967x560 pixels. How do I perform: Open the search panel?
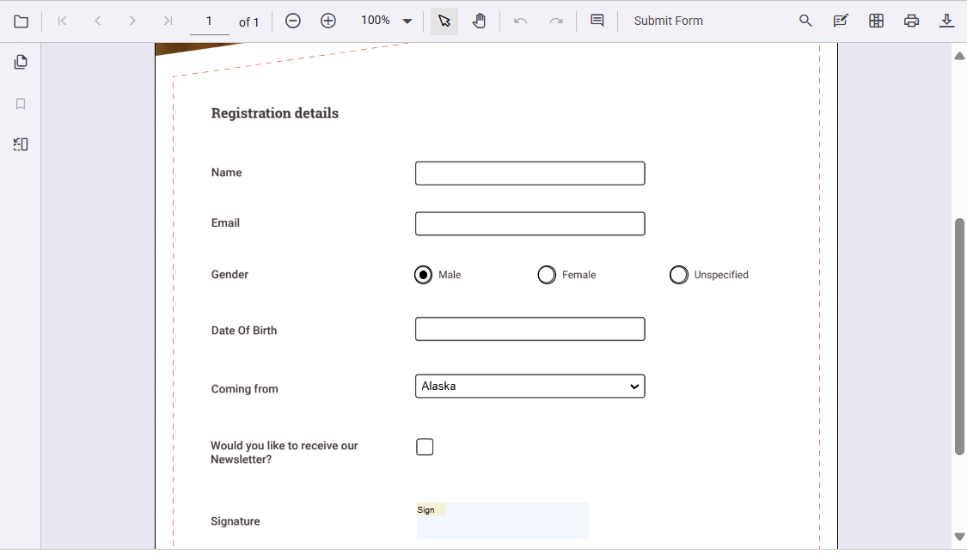pos(805,21)
